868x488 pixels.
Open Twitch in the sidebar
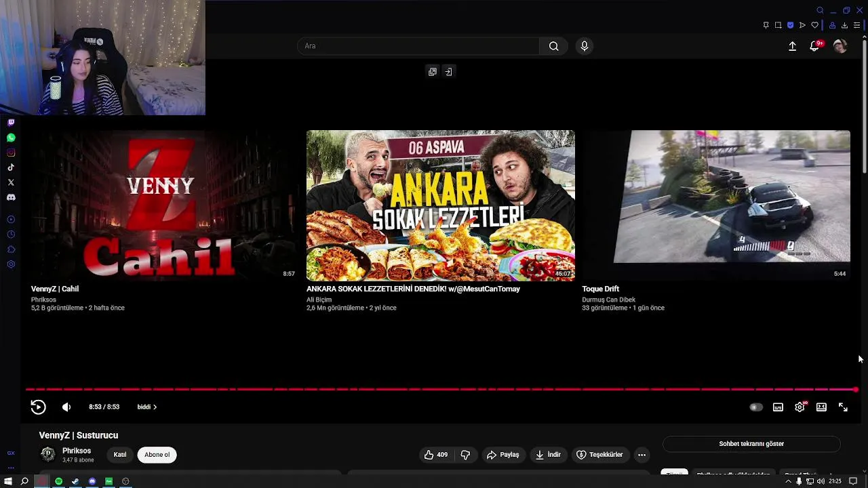[11, 123]
